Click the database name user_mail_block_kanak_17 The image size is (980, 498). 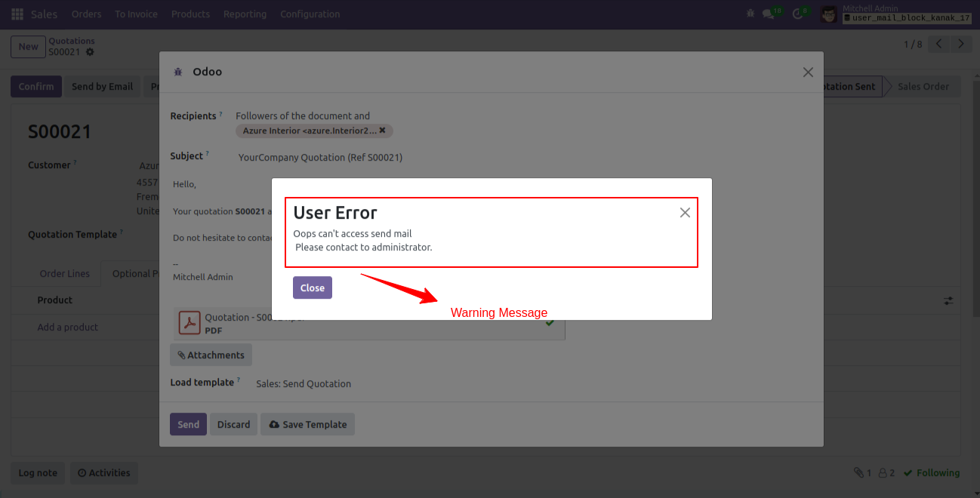906,18
